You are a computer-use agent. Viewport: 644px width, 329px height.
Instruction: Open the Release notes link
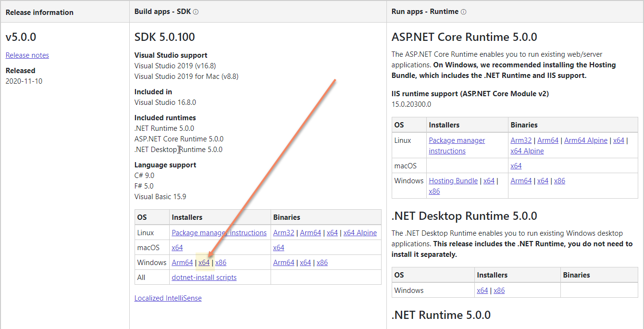[x=27, y=55]
